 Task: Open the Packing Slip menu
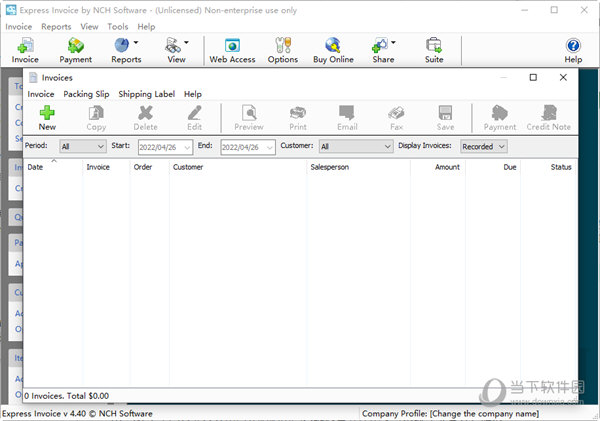click(x=86, y=94)
